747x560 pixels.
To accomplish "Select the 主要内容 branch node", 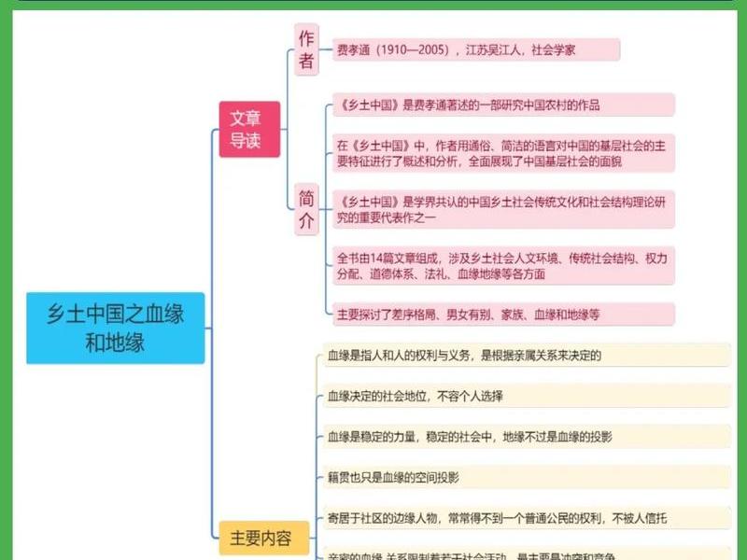I will click(264, 539).
